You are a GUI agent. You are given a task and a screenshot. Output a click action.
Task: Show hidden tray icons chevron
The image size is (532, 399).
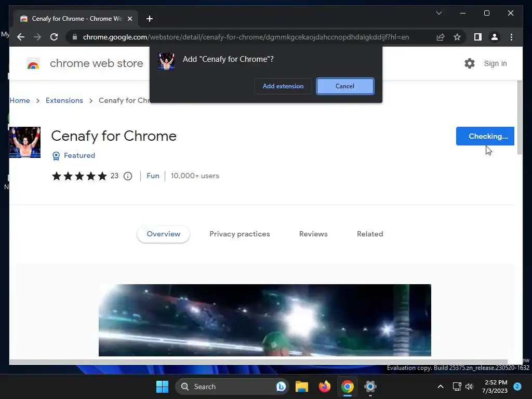[441, 387]
